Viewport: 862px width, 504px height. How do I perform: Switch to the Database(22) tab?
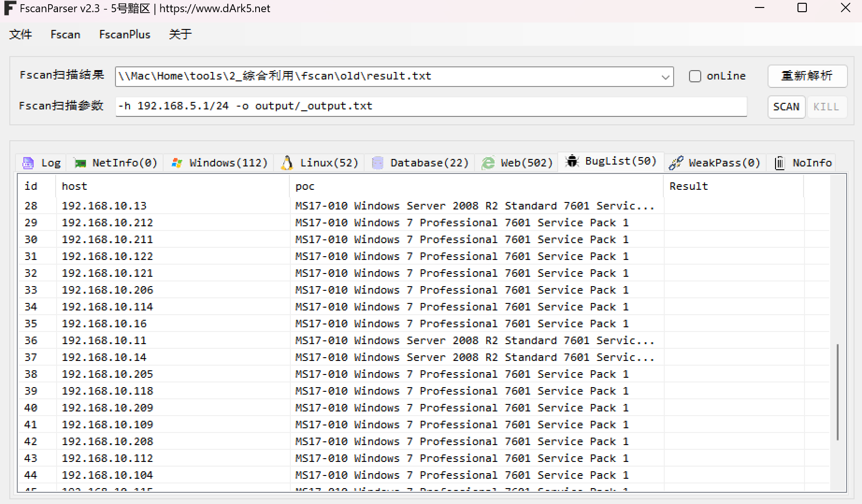point(420,163)
